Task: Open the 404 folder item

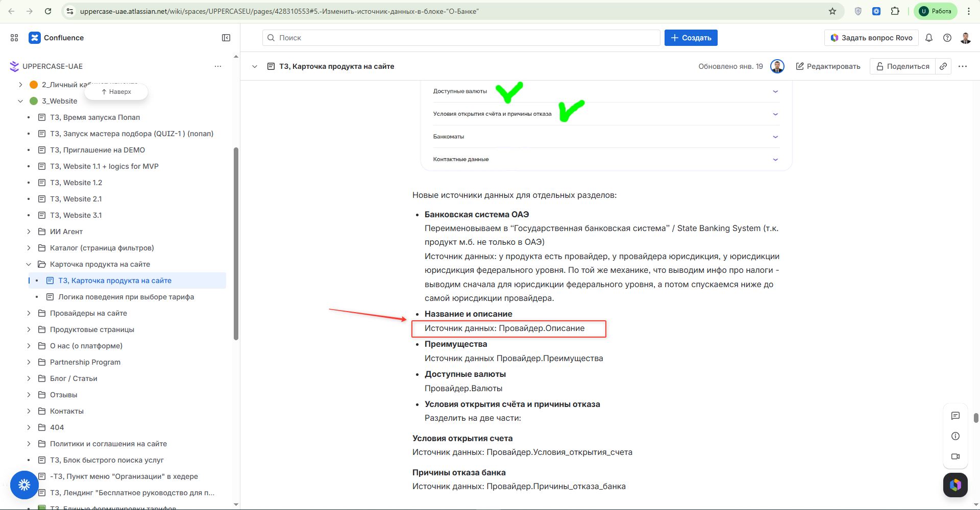Action: 57,427
